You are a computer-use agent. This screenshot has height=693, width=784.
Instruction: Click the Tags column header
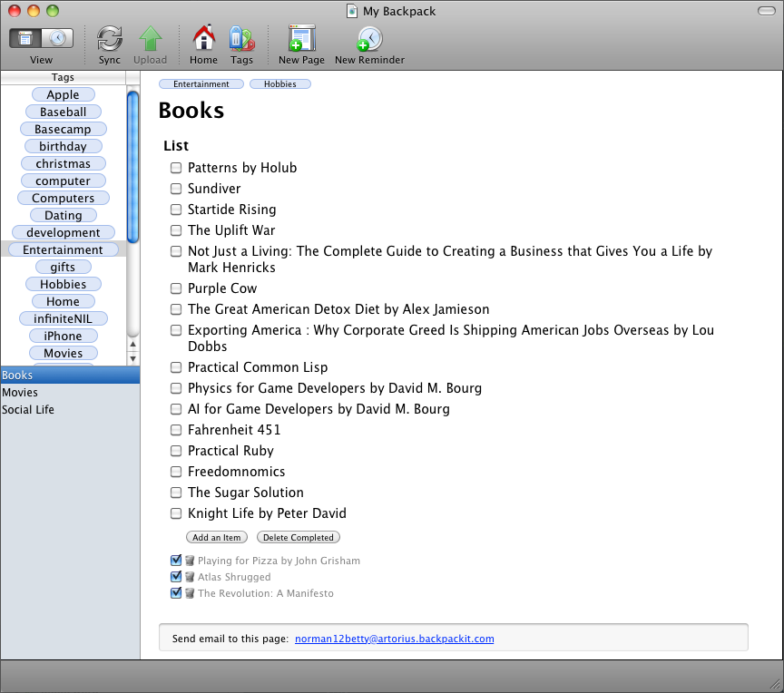(x=63, y=77)
